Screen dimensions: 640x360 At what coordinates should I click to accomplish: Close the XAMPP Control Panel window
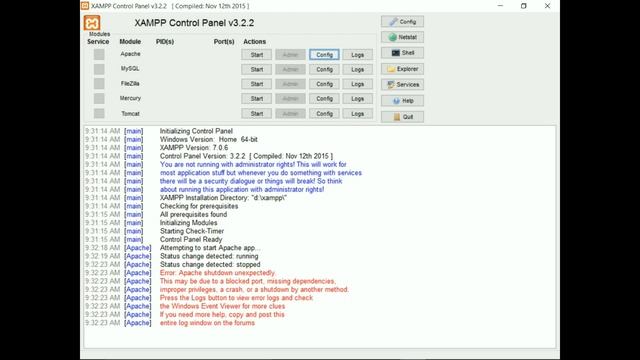[547, 6]
